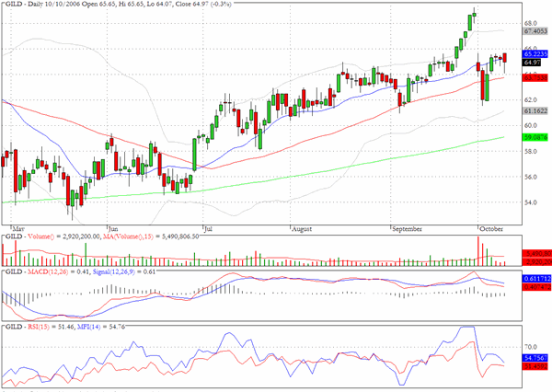Click the Signal(12,26,9) legend text
This screenshot has width=552, height=392.
114,271
